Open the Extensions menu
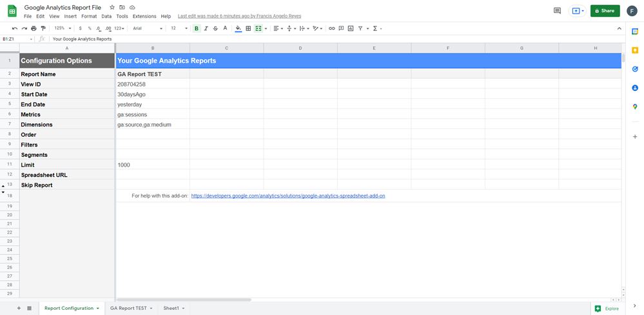The width and height of the screenshot is (644, 315). point(144,16)
